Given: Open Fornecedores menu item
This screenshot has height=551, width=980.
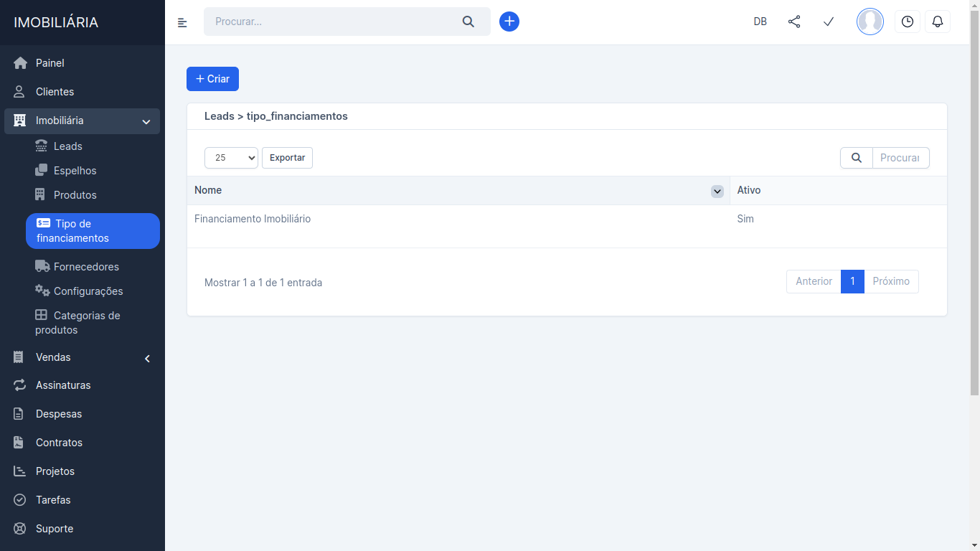Looking at the screenshot, I should pos(86,267).
